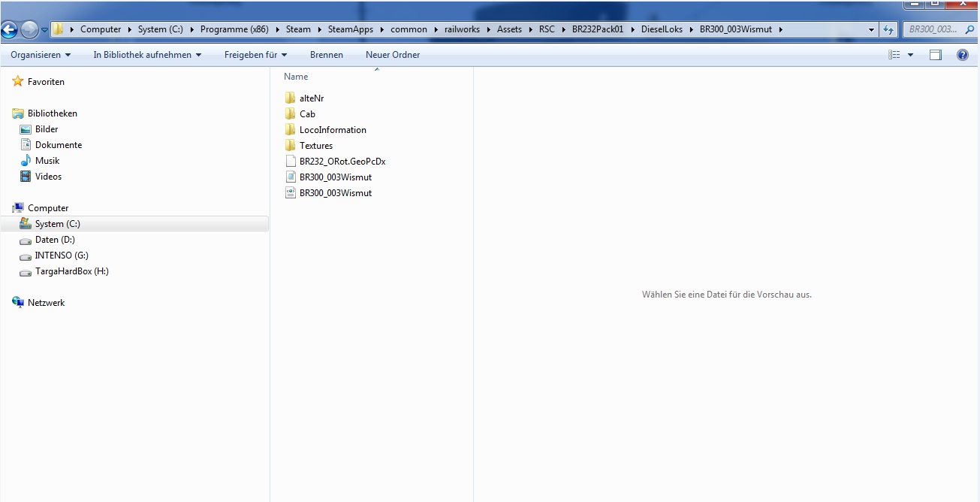This screenshot has width=980, height=502.
Task: Expand dropdown arrow after Steam breadcrumb
Action: [318, 29]
